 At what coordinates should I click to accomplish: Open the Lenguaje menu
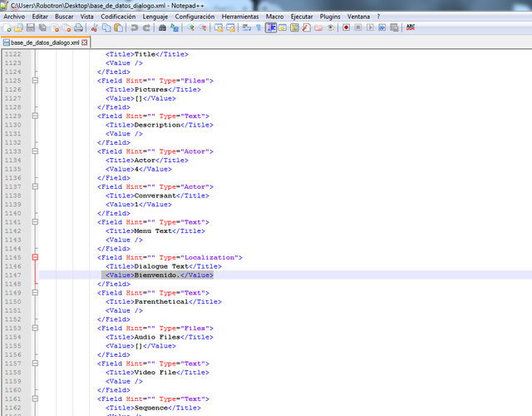click(155, 17)
